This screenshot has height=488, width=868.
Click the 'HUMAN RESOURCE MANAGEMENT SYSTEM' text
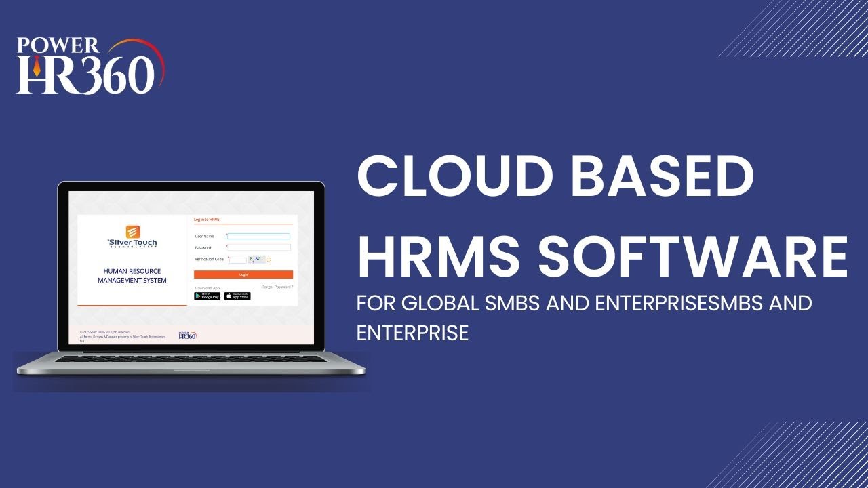pyautogui.click(x=132, y=276)
